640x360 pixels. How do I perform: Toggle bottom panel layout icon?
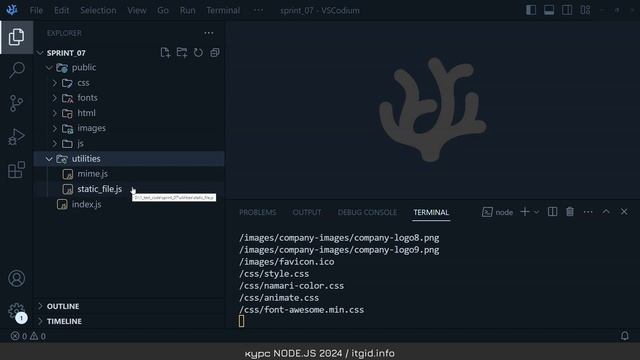pyautogui.click(x=549, y=10)
